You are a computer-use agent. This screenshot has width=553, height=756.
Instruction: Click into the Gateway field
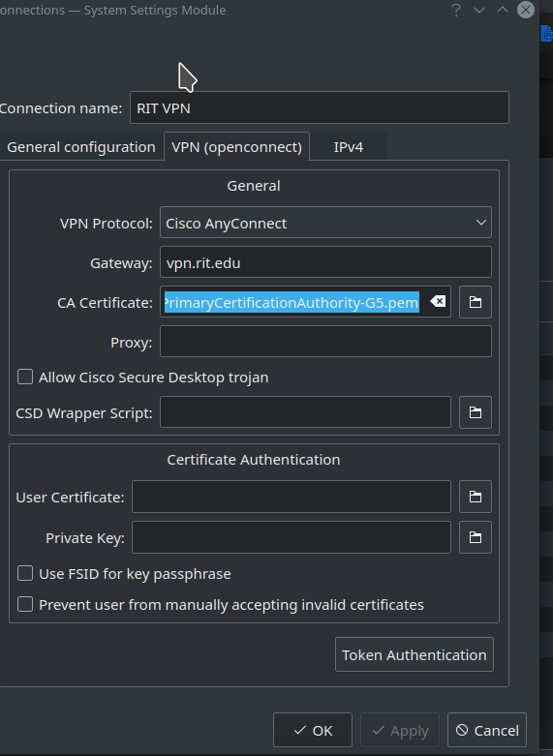point(325,262)
